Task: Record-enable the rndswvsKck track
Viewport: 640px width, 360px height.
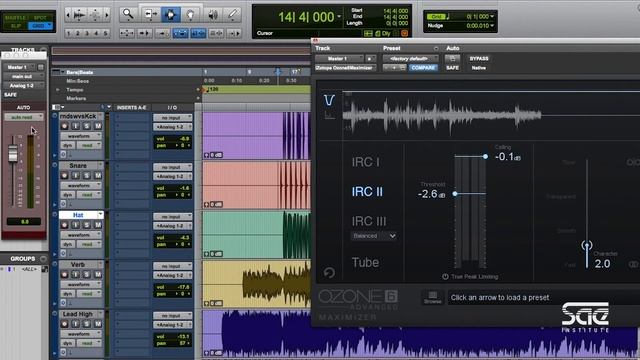Action: pos(64,126)
